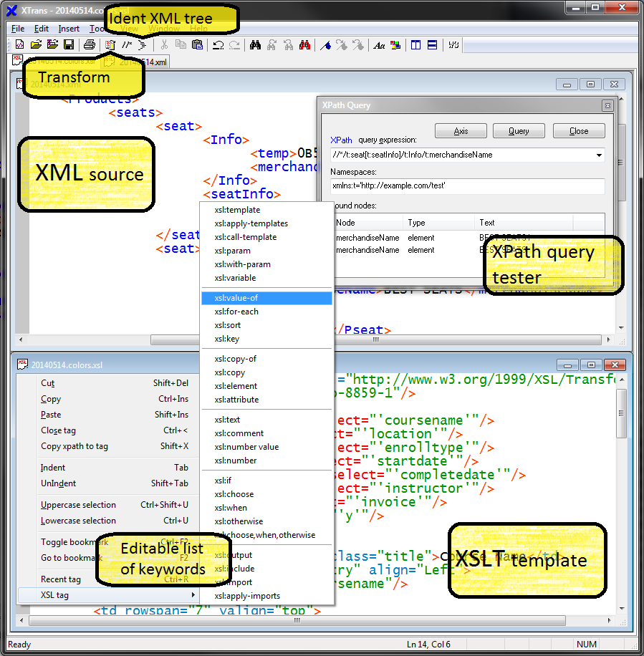The image size is (644, 656).
Task: Open the Insert menu
Action: [x=69, y=29]
